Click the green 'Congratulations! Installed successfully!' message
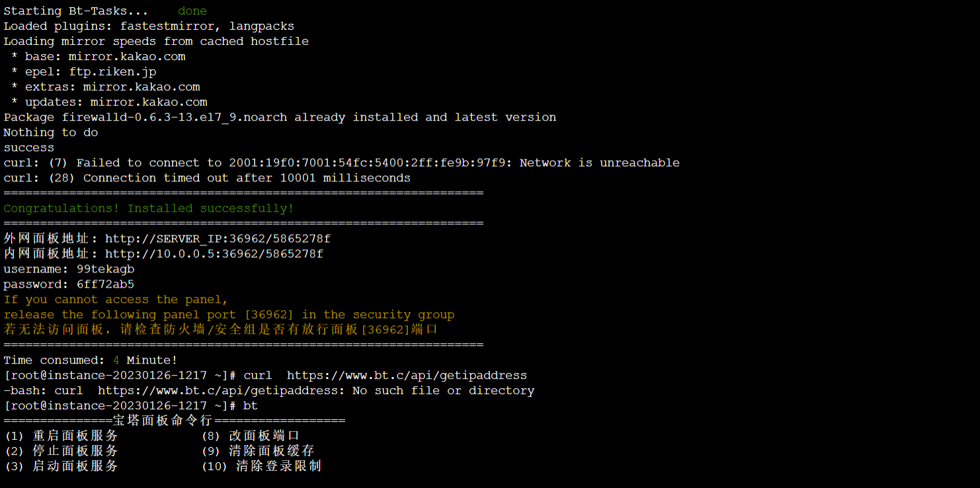This screenshot has height=488, width=980. 149,208
